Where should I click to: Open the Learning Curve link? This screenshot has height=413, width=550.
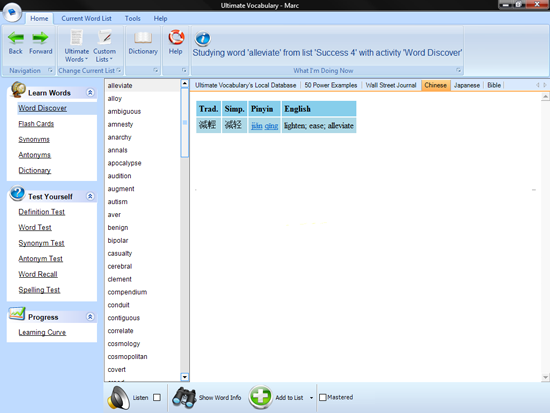[42, 332]
